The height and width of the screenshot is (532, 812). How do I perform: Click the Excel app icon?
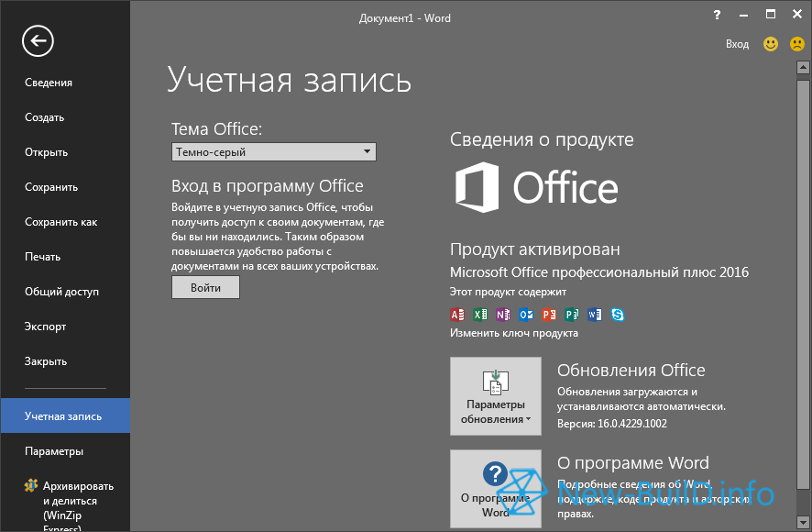(x=480, y=315)
